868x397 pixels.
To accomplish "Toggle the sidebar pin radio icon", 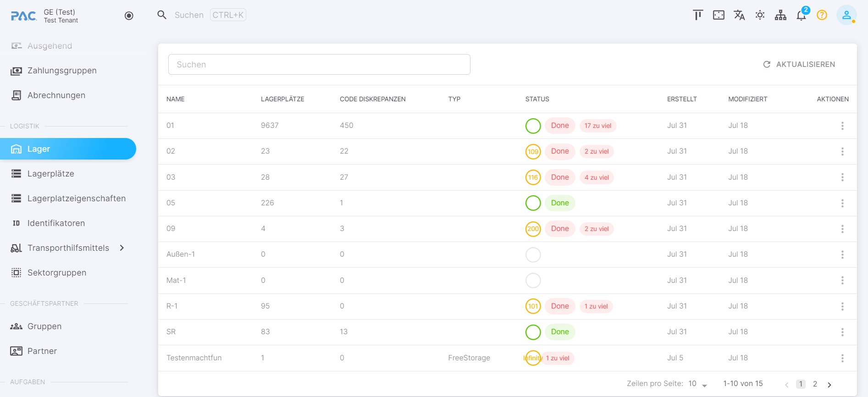I will (x=129, y=16).
